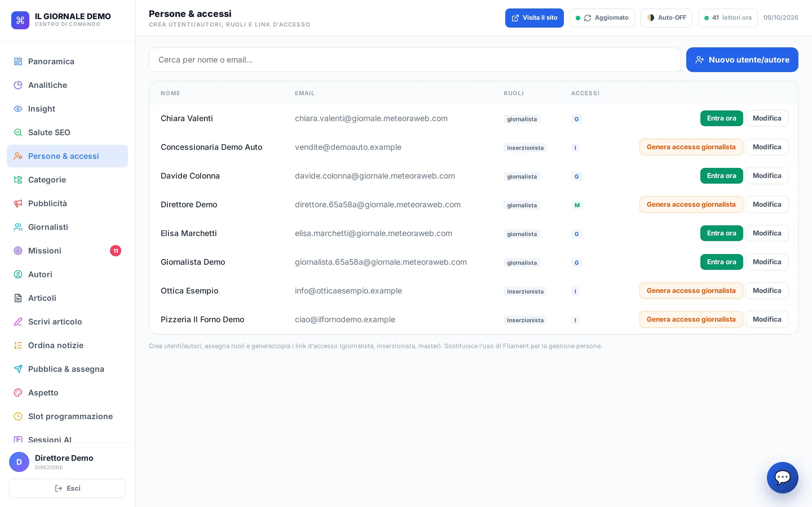This screenshot has height=507, width=812.
Task: Visit the site via Visita il sito
Action: [534, 18]
